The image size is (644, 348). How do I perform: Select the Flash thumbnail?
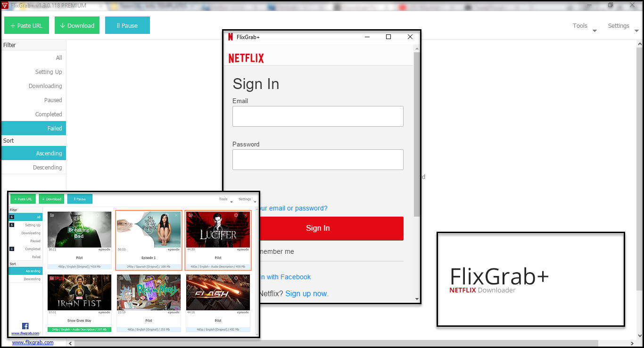[218, 292]
